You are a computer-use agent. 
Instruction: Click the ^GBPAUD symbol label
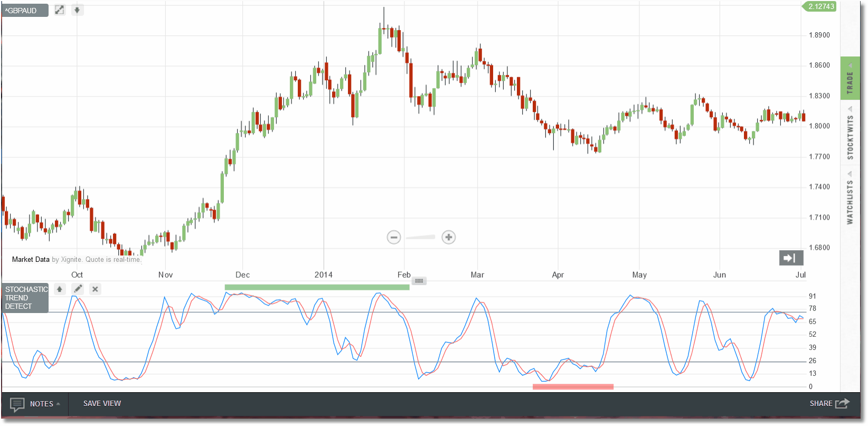click(x=25, y=11)
